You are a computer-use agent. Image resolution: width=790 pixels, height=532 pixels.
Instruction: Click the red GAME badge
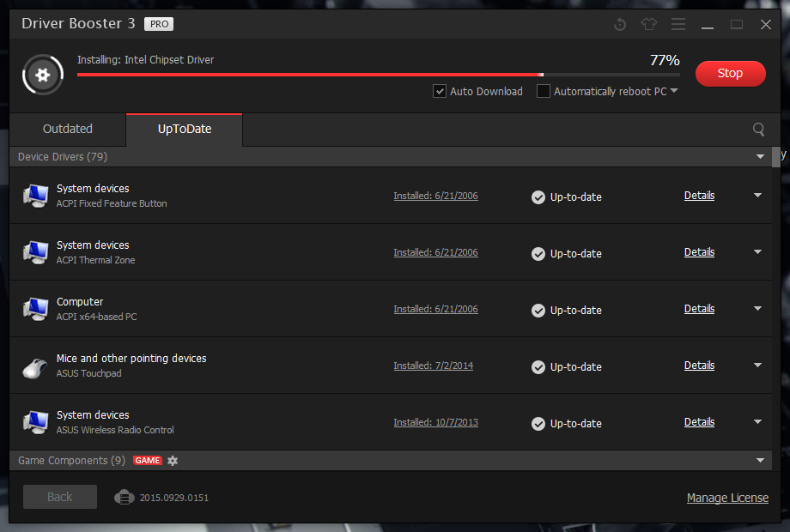[148, 461]
